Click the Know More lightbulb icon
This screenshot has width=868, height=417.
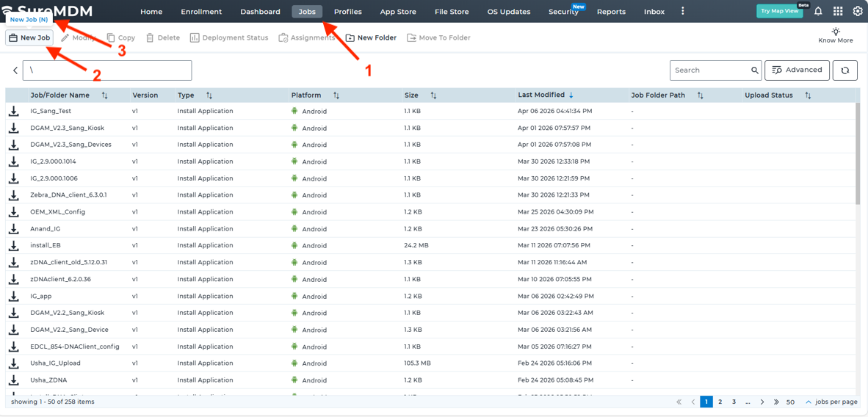pyautogui.click(x=836, y=32)
